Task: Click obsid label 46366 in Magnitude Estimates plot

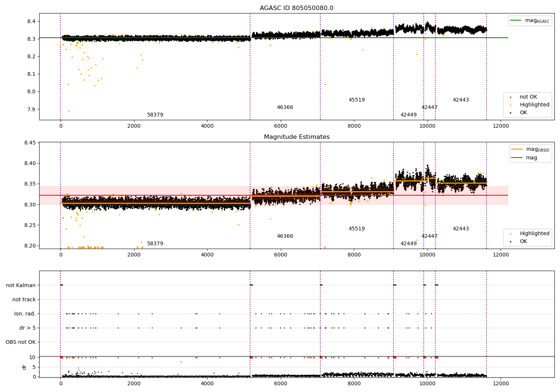Action: point(285,236)
